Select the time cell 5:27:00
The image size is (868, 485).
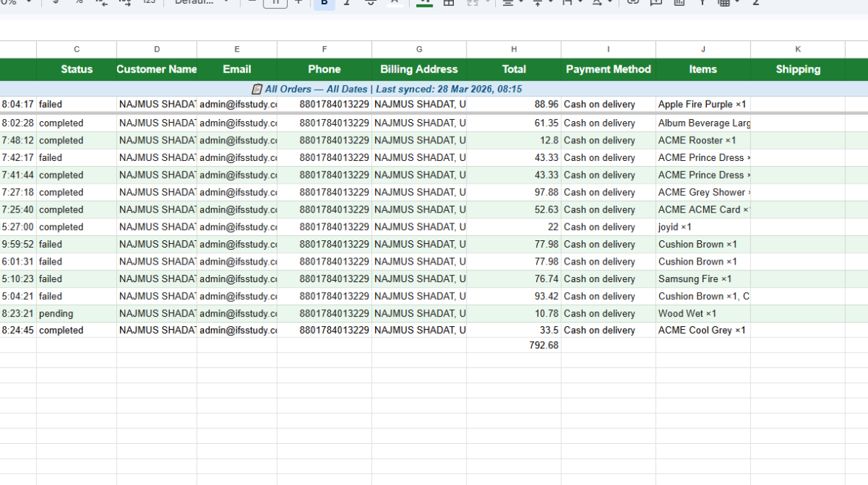click(18, 227)
